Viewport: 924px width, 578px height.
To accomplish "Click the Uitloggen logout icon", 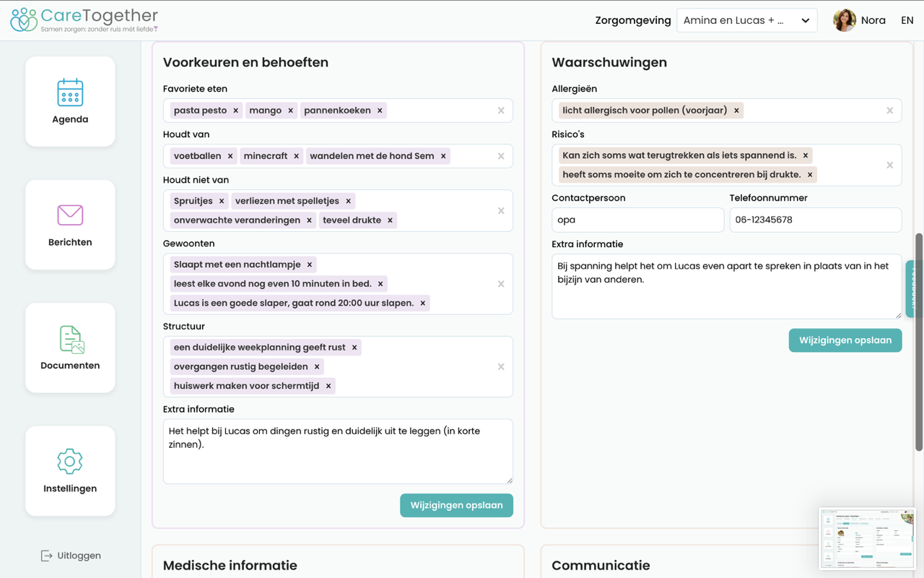I will (x=47, y=556).
